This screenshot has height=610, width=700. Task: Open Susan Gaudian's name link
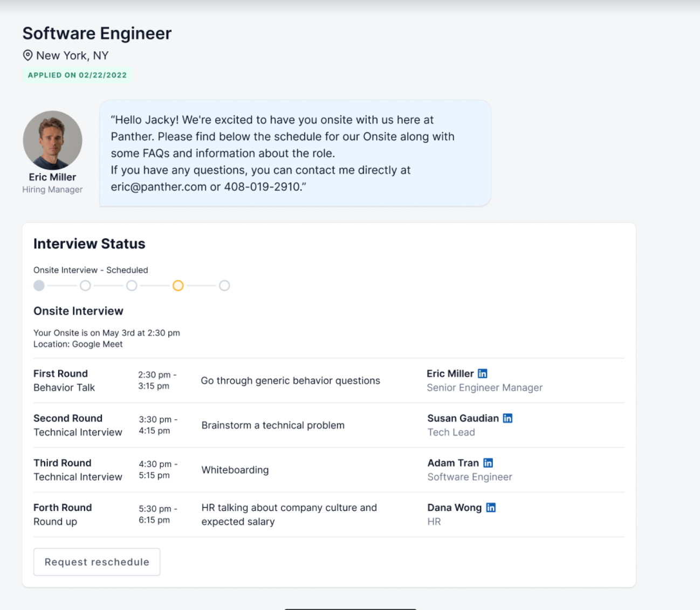[463, 418]
